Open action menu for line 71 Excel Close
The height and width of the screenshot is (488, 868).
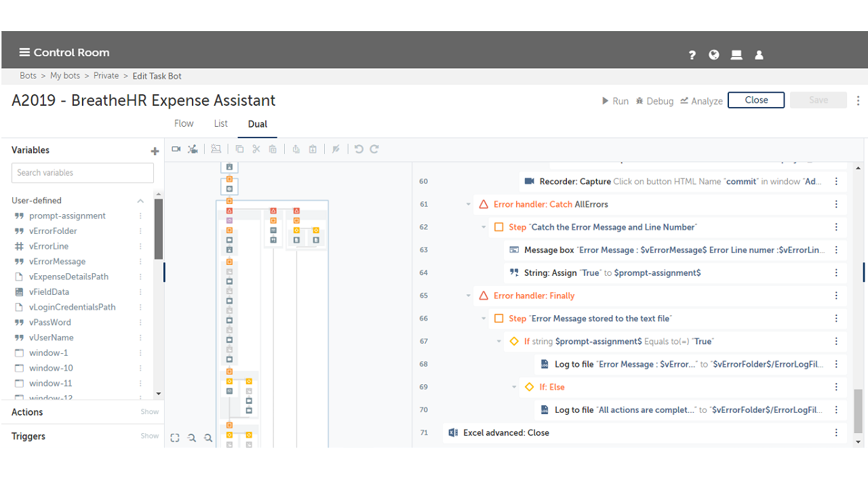(x=836, y=432)
